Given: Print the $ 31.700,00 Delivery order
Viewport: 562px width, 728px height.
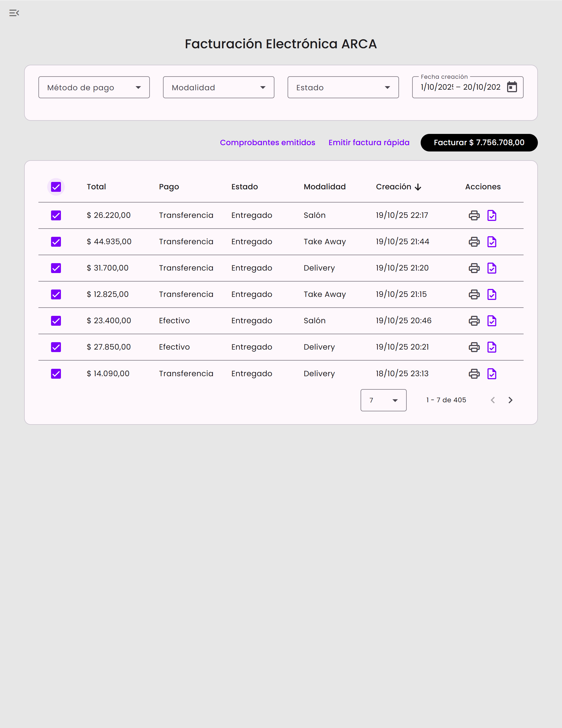Looking at the screenshot, I should [474, 268].
